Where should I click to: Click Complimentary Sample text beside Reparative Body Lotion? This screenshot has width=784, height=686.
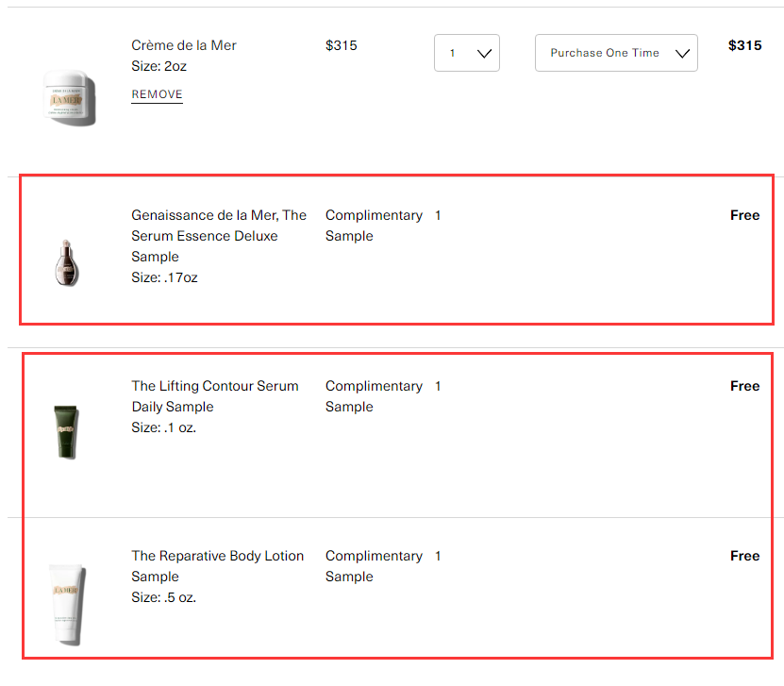(x=373, y=566)
